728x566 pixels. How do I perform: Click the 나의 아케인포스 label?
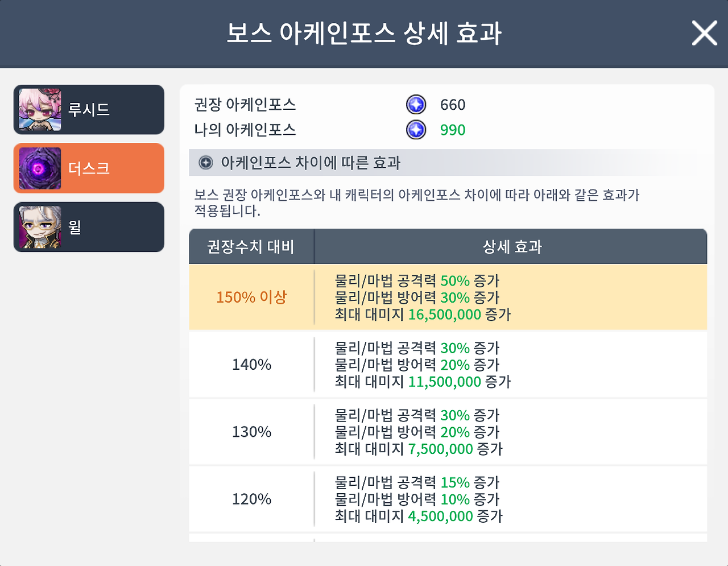click(245, 130)
